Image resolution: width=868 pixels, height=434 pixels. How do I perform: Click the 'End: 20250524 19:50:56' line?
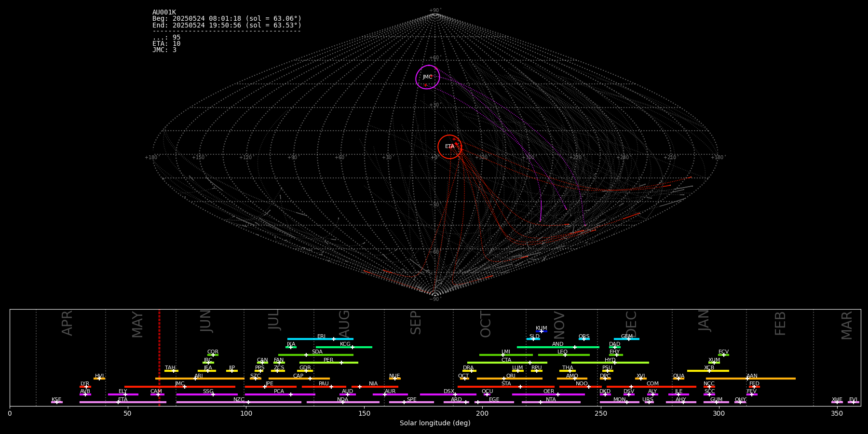(227, 25)
